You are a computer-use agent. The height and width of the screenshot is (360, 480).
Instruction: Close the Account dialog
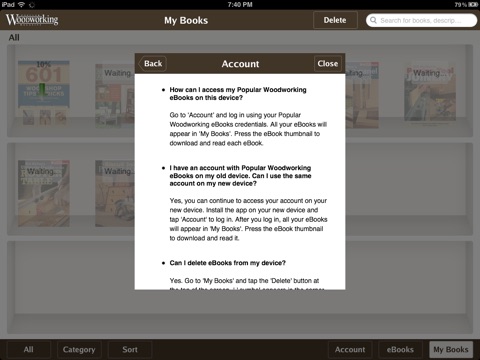pos(328,63)
